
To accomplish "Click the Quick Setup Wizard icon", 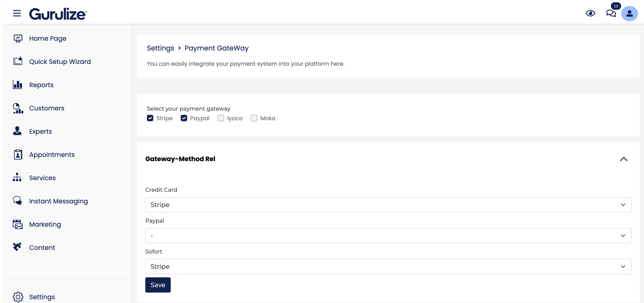I will [x=18, y=61].
